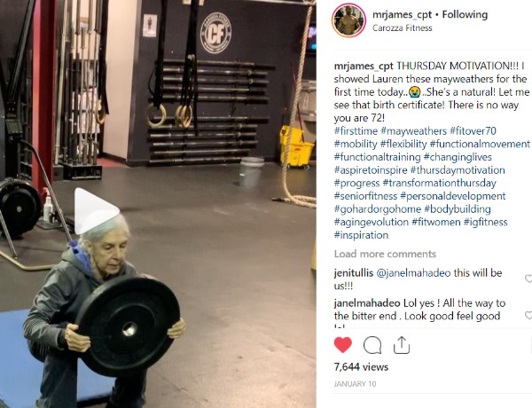Toggle the red heart like icon
This screenshot has height=408, width=532.
point(342,345)
